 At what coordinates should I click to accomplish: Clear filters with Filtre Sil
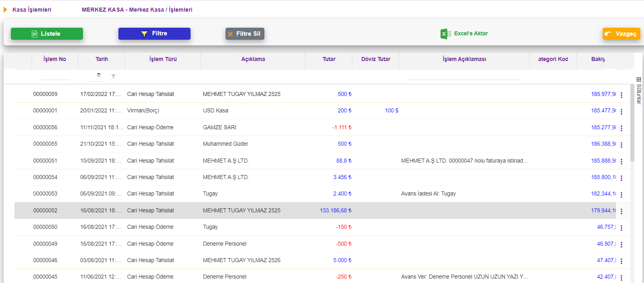pos(245,34)
